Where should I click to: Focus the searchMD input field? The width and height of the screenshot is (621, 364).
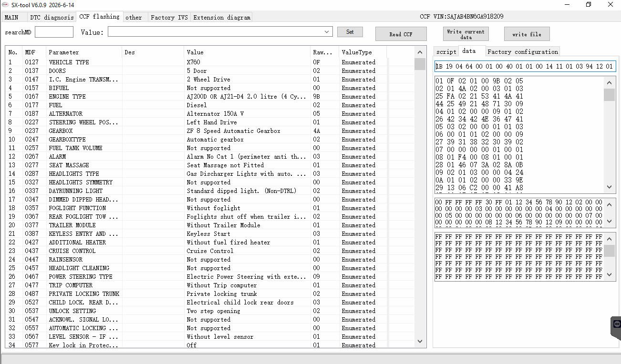coord(54,32)
